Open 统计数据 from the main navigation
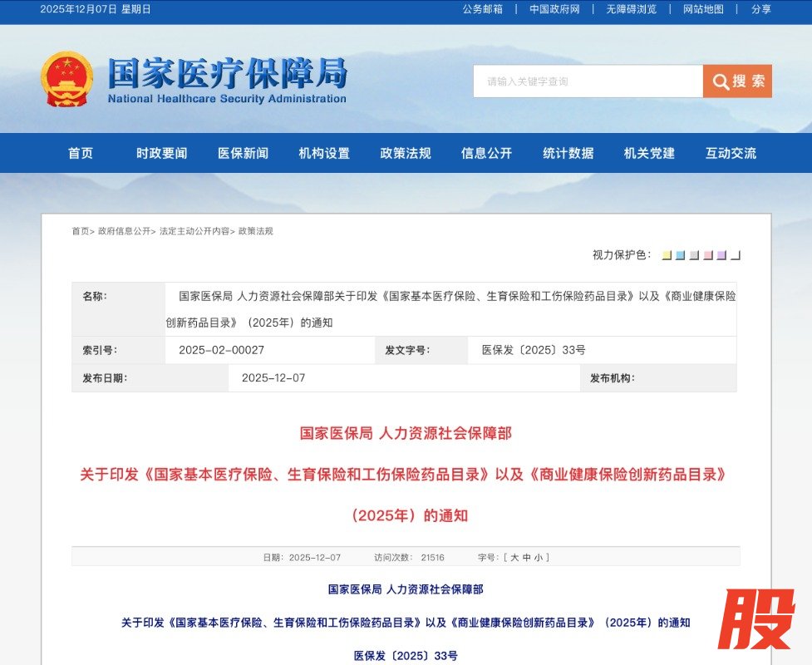812x665 pixels. 568,154
